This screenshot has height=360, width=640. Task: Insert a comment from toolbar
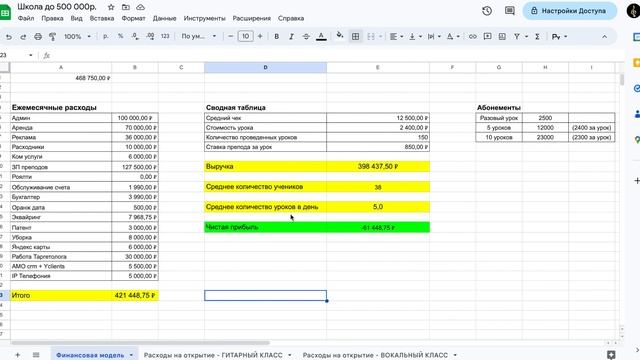(487, 37)
